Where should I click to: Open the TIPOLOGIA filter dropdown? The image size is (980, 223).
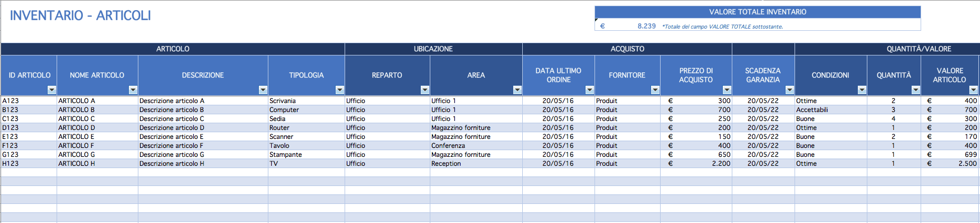[x=340, y=90]
